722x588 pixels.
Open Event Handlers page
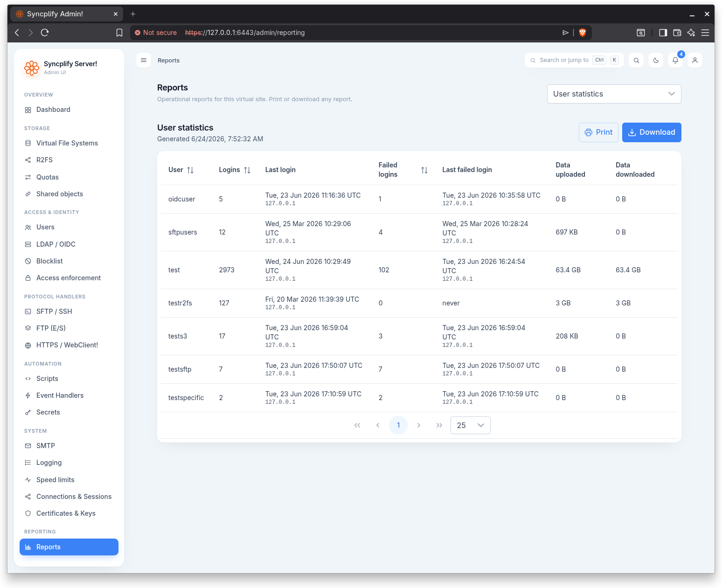click(x=69, y=395)
